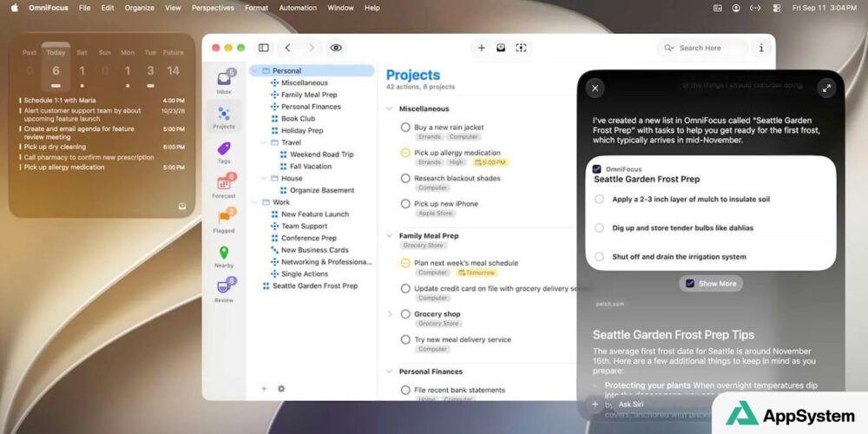The width and height of the screenshot is (868, 434).
Task: Click Show More in Siri panel
Action: (711, 284)
